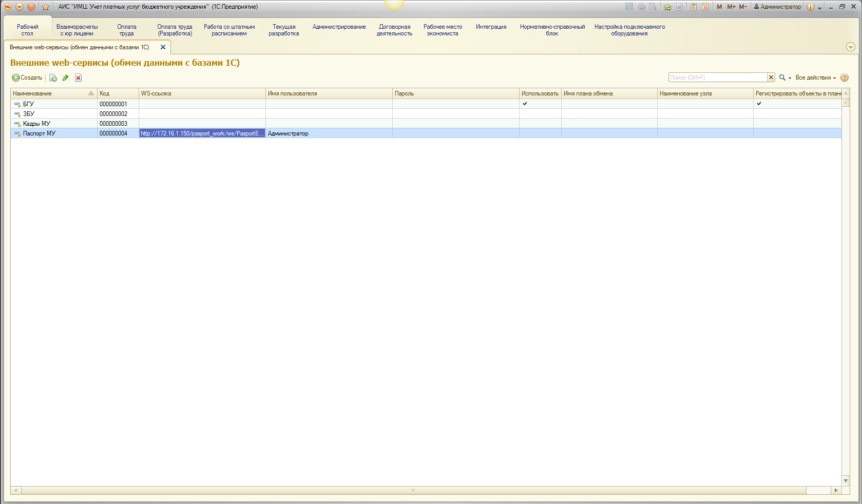
Task: Open the Администрирование section
Action: click(x=339, y=27)
